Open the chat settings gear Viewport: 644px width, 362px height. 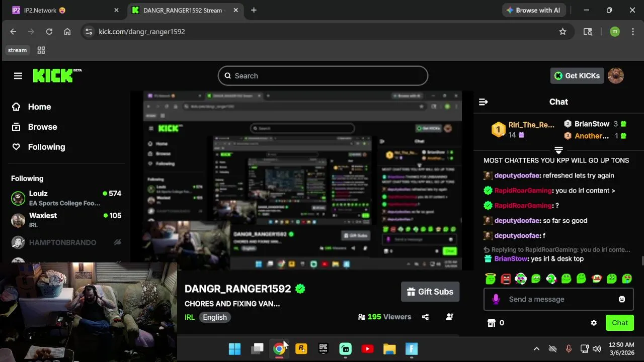pyautogui.click(x=594, y=323)
